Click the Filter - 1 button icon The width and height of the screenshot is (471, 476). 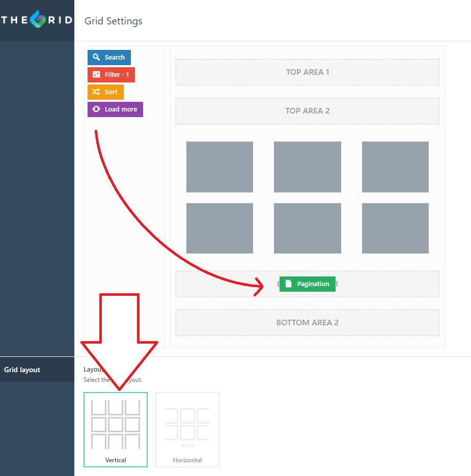coord(96,74)
